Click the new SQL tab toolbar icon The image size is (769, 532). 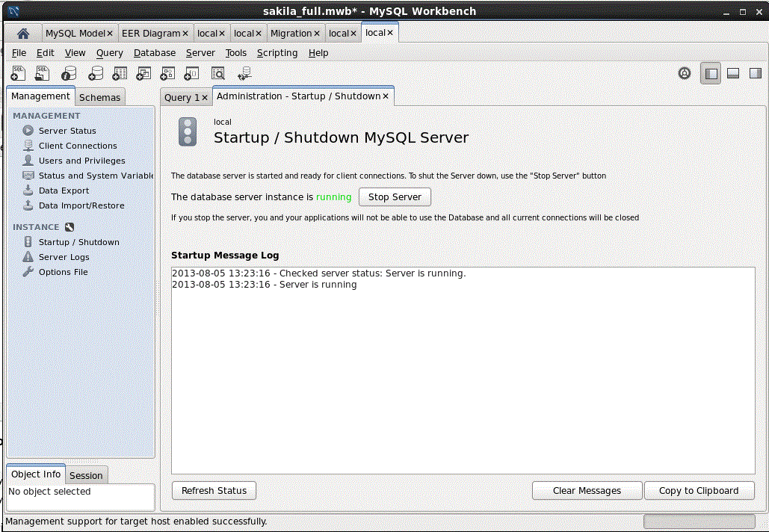pyautogui.click(x=19, y=73)
